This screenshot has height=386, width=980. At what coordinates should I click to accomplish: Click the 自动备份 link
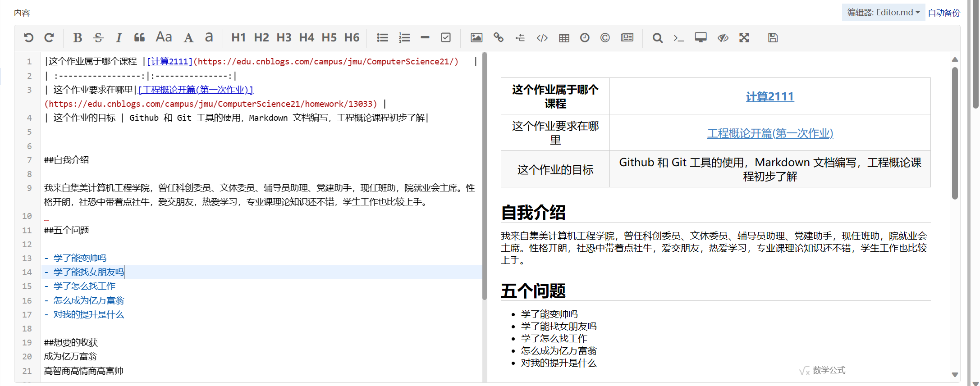coord(944,13)
